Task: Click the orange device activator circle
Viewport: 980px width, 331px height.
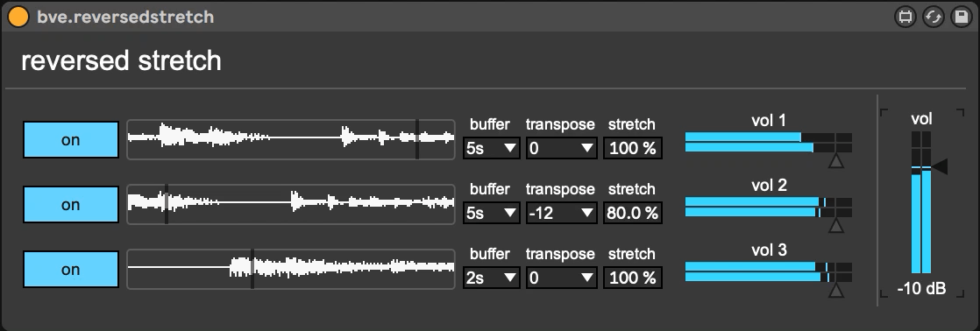Action: tap(18, 17)
